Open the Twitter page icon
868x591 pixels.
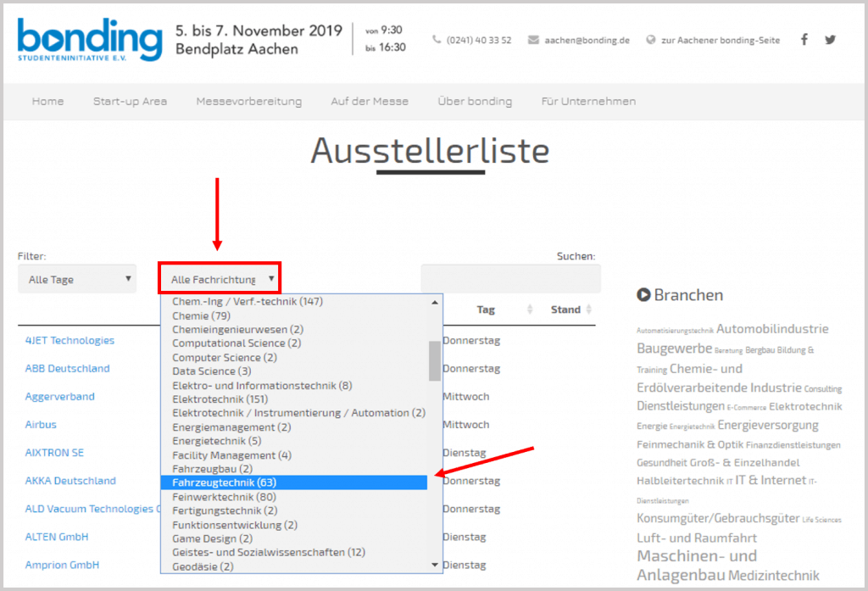(830, 40)
